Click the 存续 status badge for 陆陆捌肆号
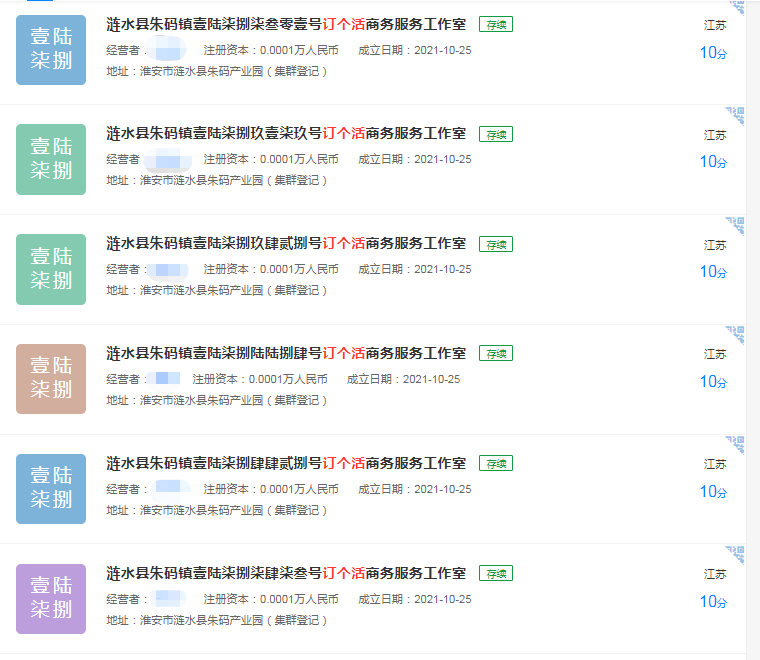Viewport: 760px width, 660px height. pyautogui.click(x=496, y=353)
